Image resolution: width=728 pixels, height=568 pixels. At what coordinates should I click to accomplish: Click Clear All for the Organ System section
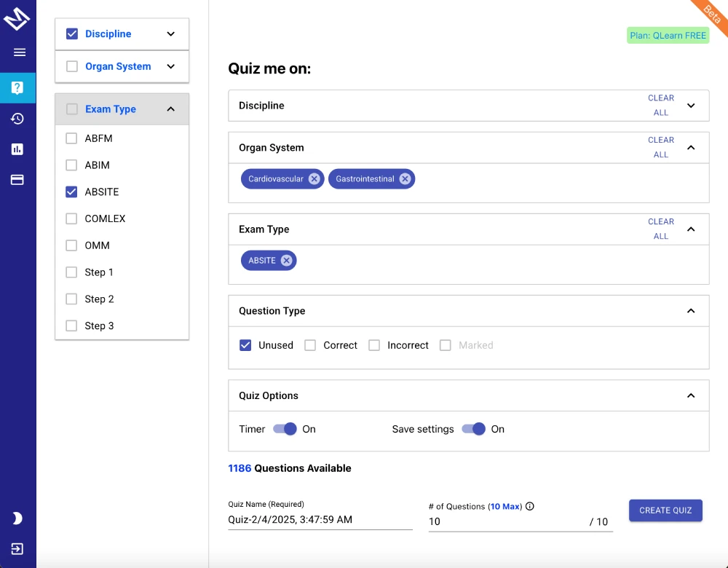661,148
